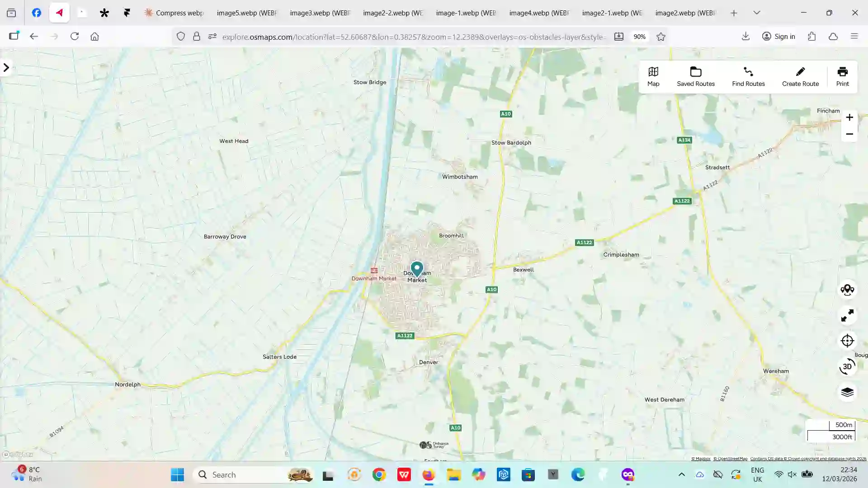This screenshot has width=868, height=488.
Task: Center map on my location
Action: tap(847, 341)
